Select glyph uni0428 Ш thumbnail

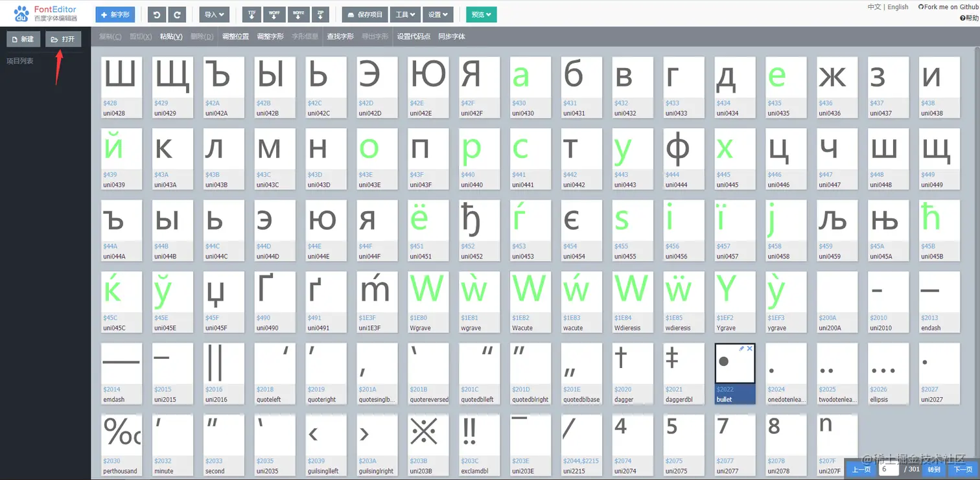(x=121, y=87)
